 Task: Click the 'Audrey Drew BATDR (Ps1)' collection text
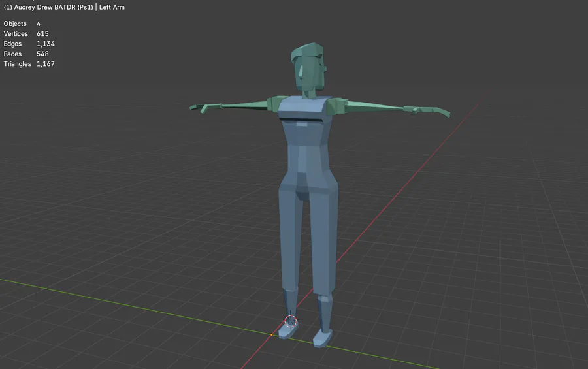coord(54,7)
